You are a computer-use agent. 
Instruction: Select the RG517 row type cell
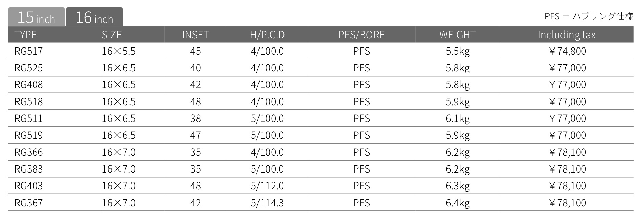pos(28,51)
